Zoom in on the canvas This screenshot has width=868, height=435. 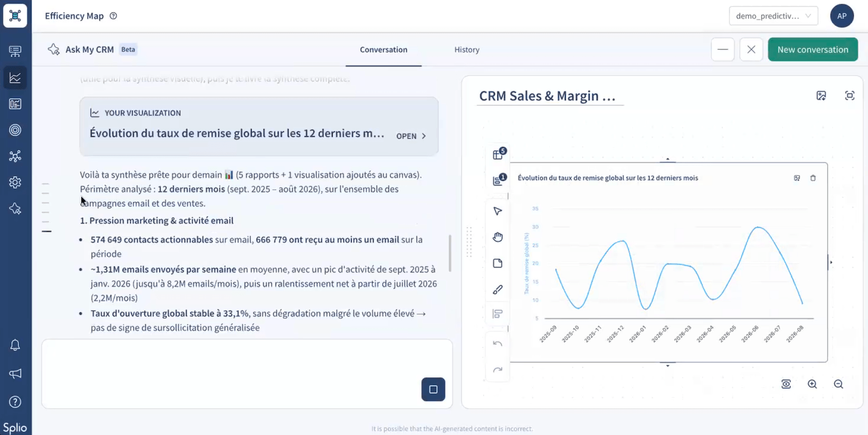coord(812,384)
